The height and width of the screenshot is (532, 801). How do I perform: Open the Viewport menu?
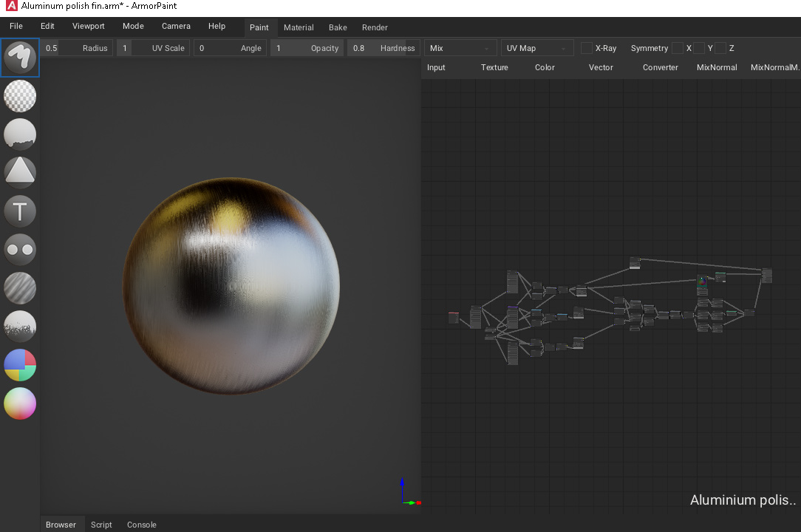pos(88,26)
